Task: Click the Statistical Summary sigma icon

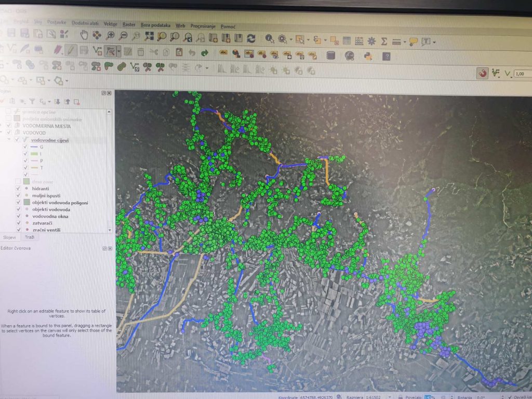Action: tap(384, 41)
